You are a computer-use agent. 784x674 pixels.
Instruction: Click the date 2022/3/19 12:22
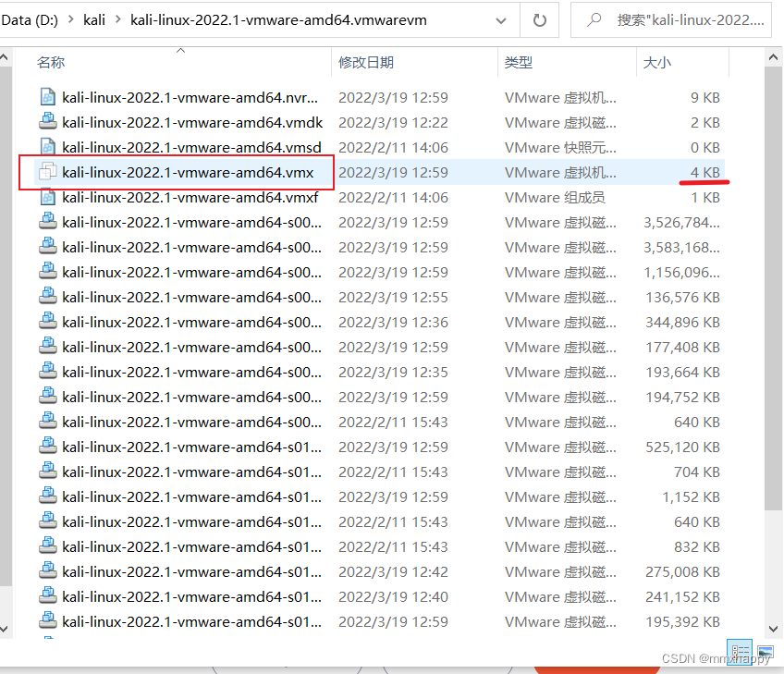[x=393, y=122]
